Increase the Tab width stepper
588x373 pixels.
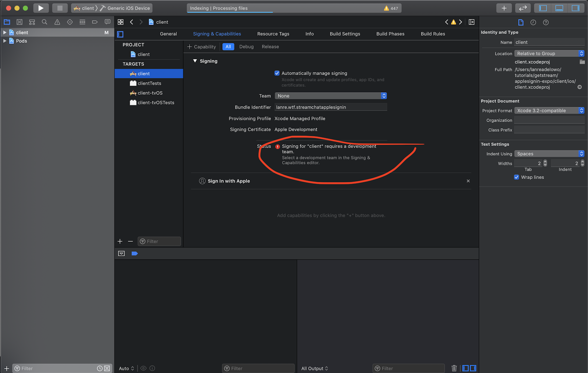545,162
